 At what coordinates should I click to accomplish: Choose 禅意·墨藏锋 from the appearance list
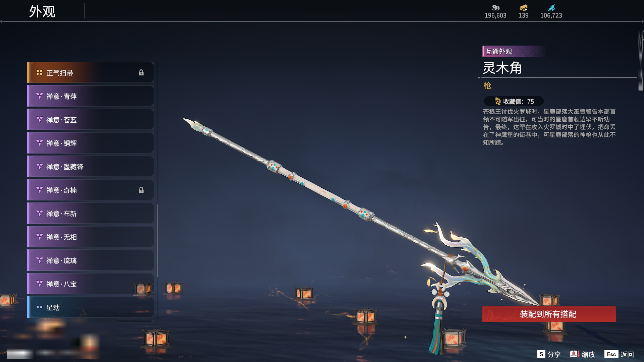91,167
